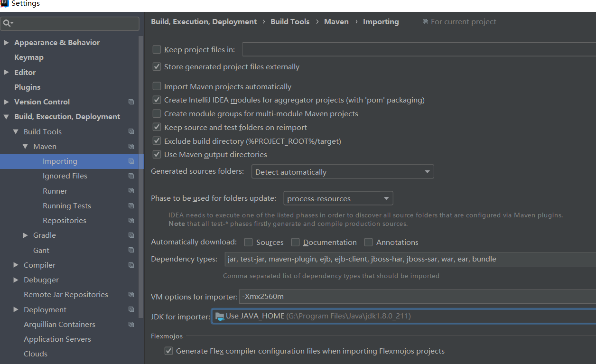Click project-level icon on Gant row
Screen dimensions: 596x364
131,250
